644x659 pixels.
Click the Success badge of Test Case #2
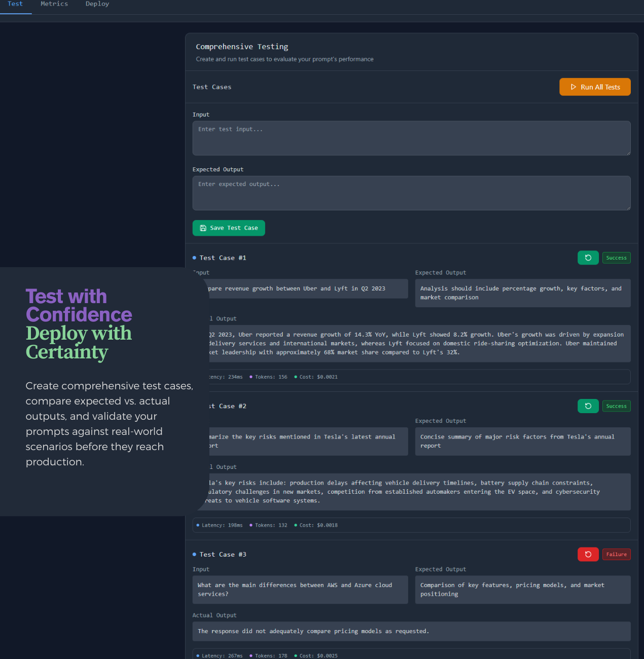click(616, 406)
